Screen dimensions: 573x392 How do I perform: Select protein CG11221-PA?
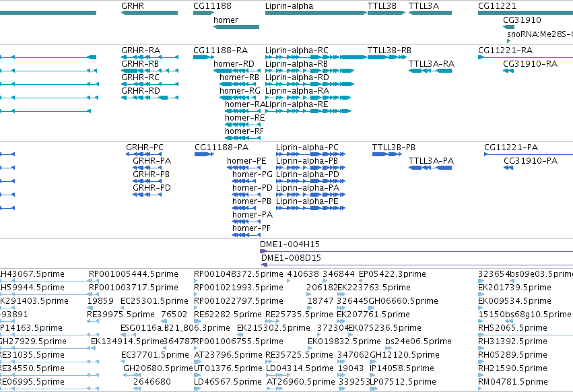[x=529, y=154]
